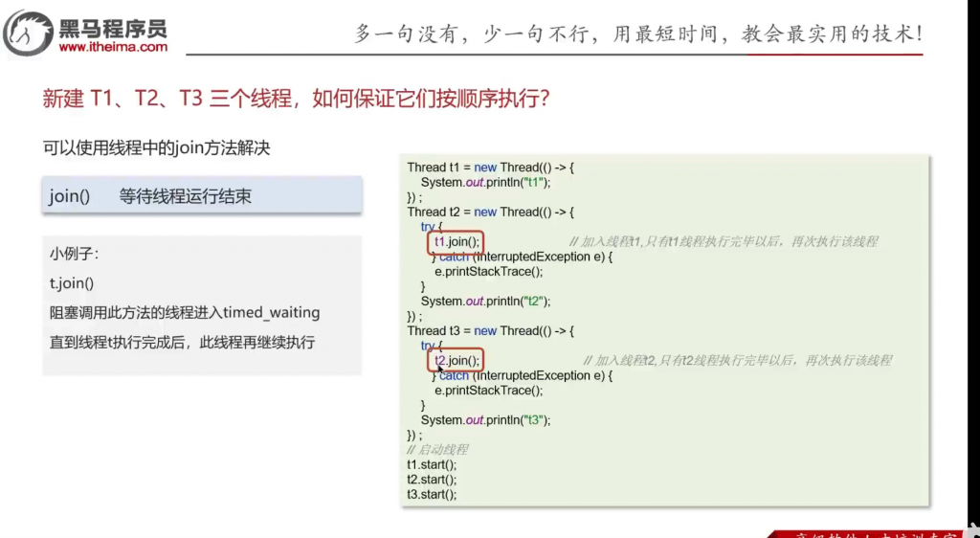980x538 pixels.
Task: Click the 黑马程序员 brand name text
Action: pyautogui.click(x=113, y=25)
